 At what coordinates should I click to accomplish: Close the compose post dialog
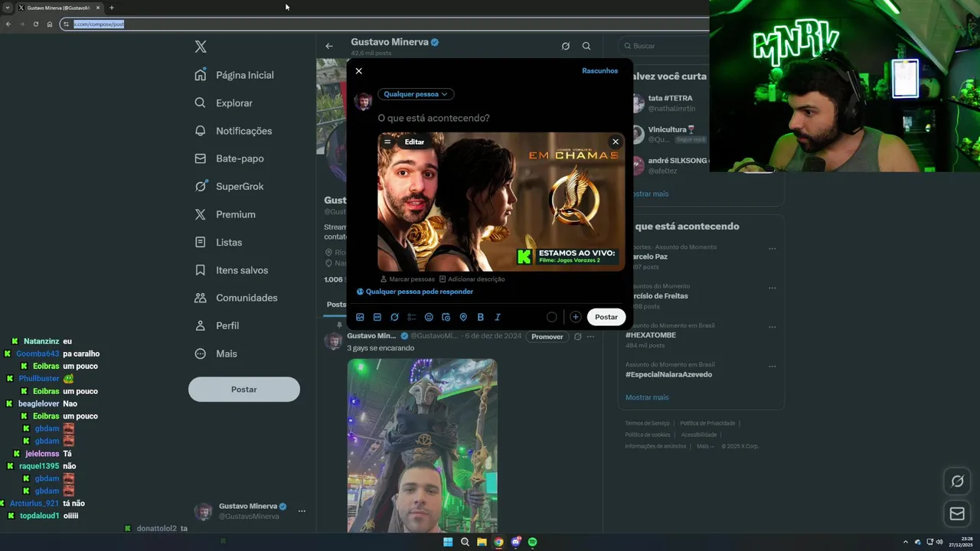[359, 71]
